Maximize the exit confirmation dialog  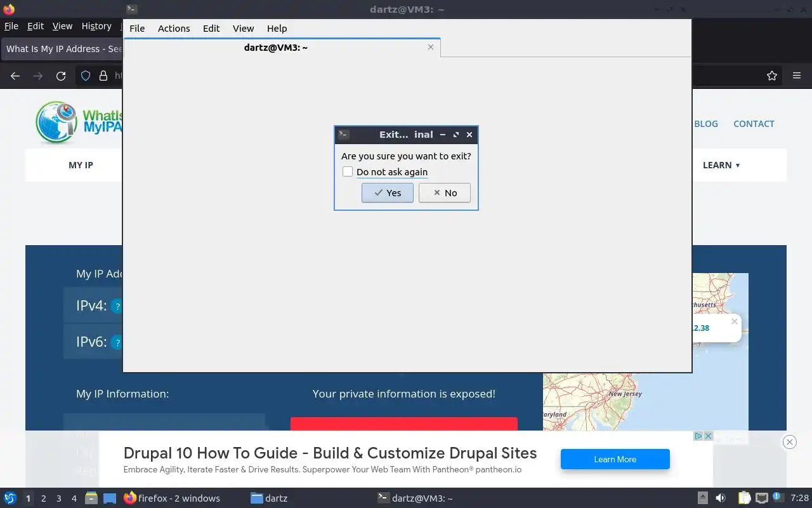(x=456, y=135)
